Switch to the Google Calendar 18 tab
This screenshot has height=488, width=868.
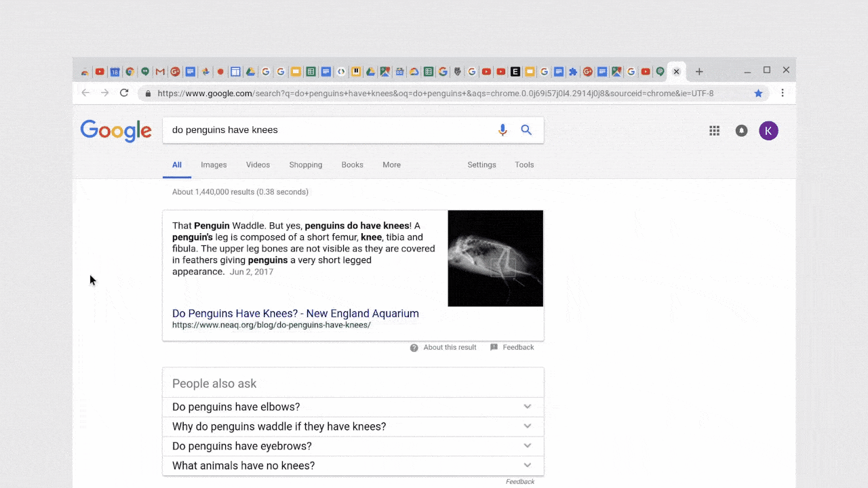coord(115,72)
